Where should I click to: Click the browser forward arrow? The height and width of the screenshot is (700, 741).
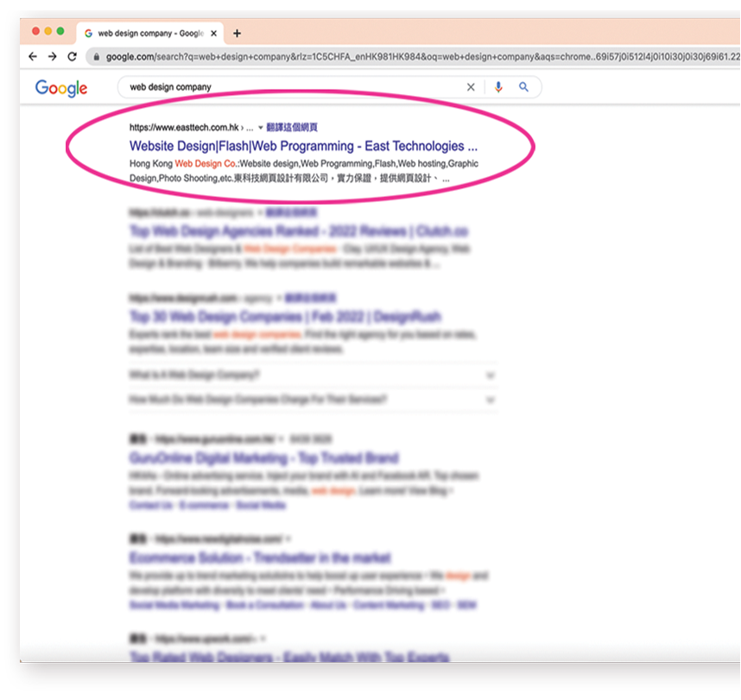(x=53, y=57)
